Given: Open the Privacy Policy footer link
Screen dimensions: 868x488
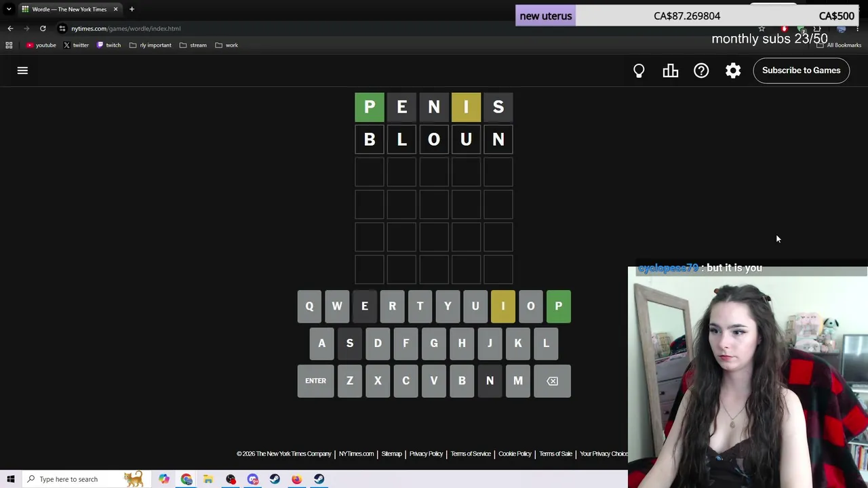Looking at the screenshot, I should tap(426, 454).
